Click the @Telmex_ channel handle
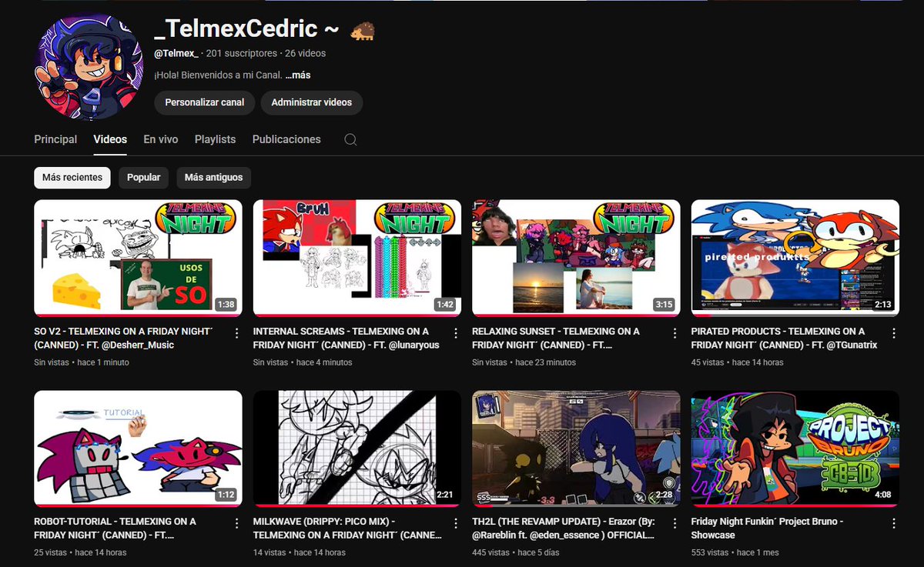Image resolution: width=924 pixels, height=567 pixels. 176,53
